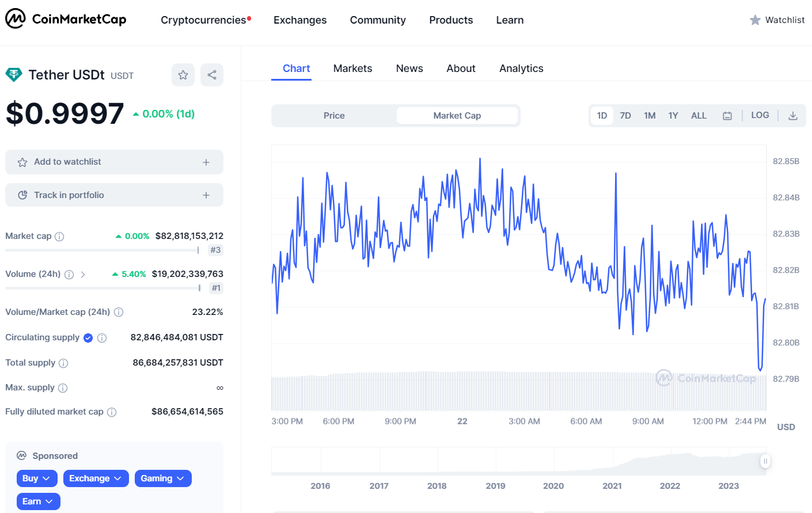
Task: Switch to the Markets tab
Action: [352, 69]
